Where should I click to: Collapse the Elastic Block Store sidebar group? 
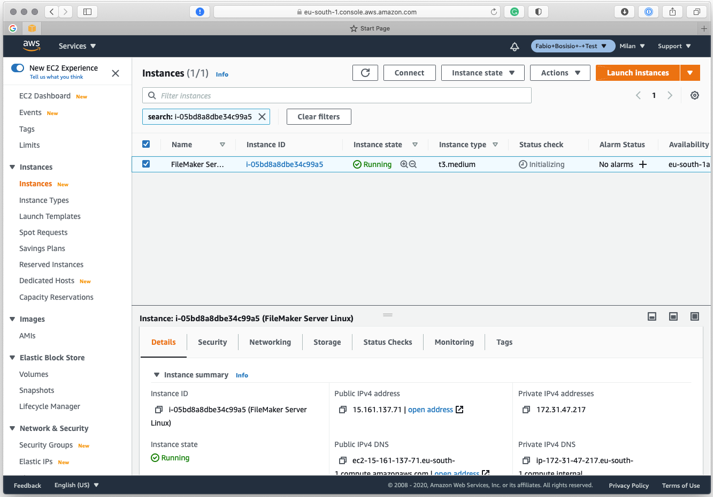pos(12,357)
